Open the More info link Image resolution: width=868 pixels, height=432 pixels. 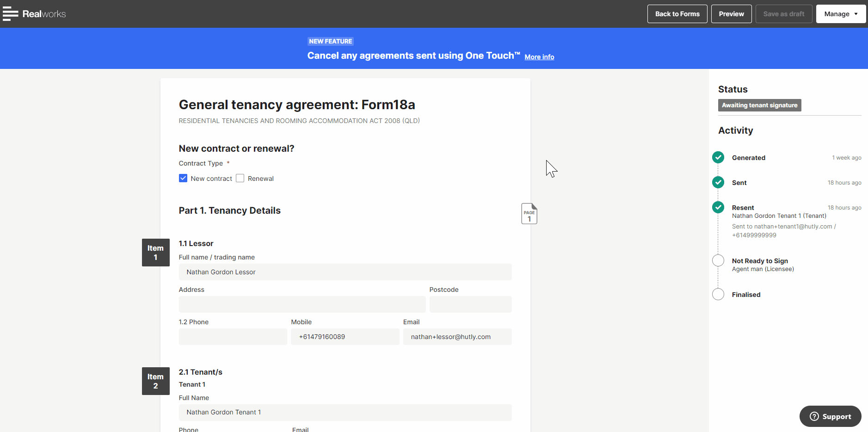[539, 57]
